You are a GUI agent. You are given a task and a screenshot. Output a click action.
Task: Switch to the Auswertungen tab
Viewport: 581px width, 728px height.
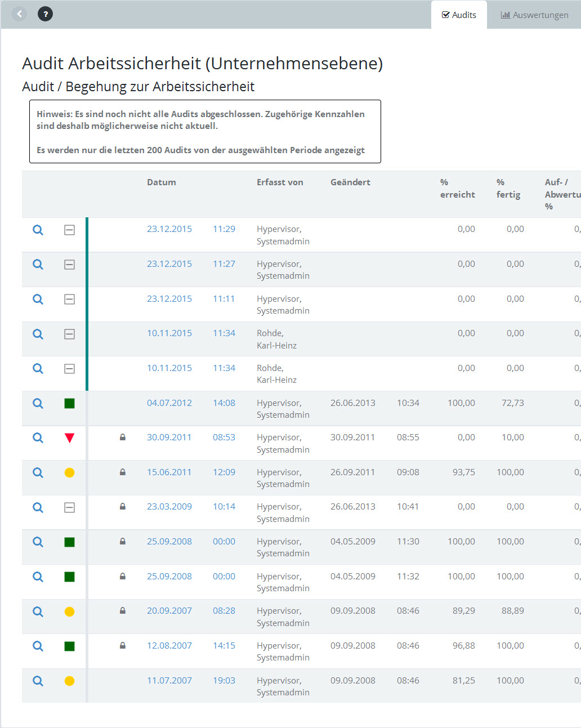pos(534,15)
